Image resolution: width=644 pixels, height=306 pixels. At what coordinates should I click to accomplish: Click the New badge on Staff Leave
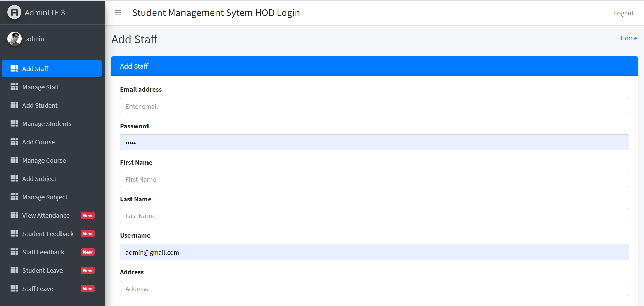pyautogui.click(x=88, y=289)
